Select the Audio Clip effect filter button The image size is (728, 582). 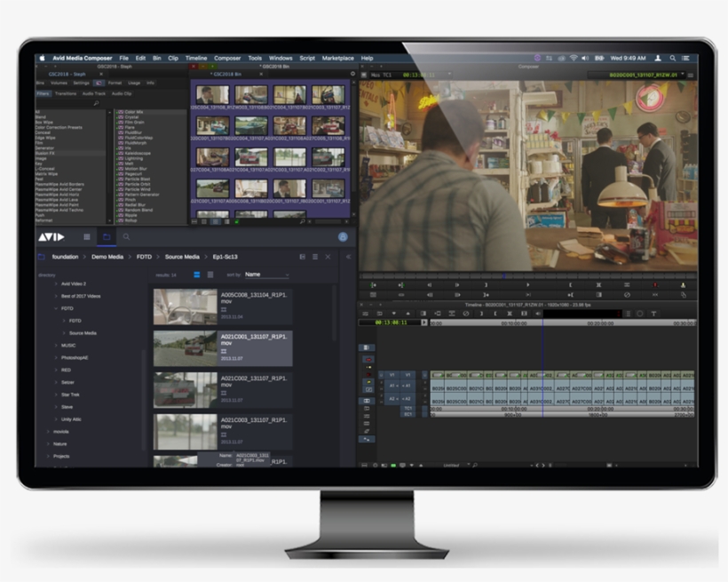(121, 93)
